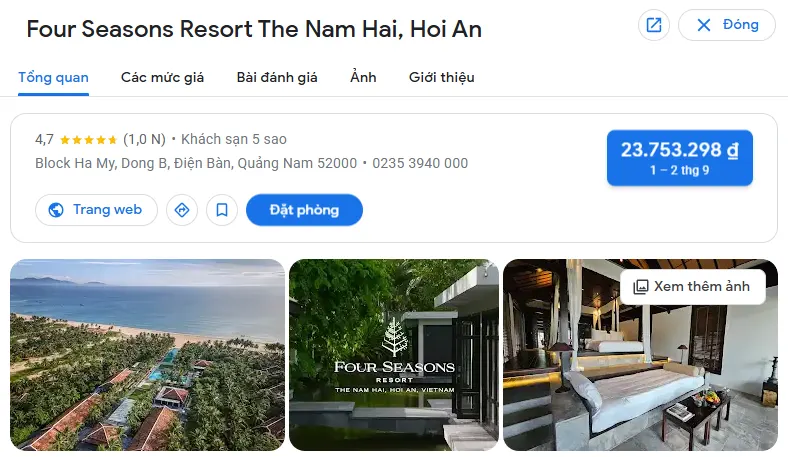The image size is (788, 457).
Task: Click the X icon beside Đóng
Action: tap(704, 25)
